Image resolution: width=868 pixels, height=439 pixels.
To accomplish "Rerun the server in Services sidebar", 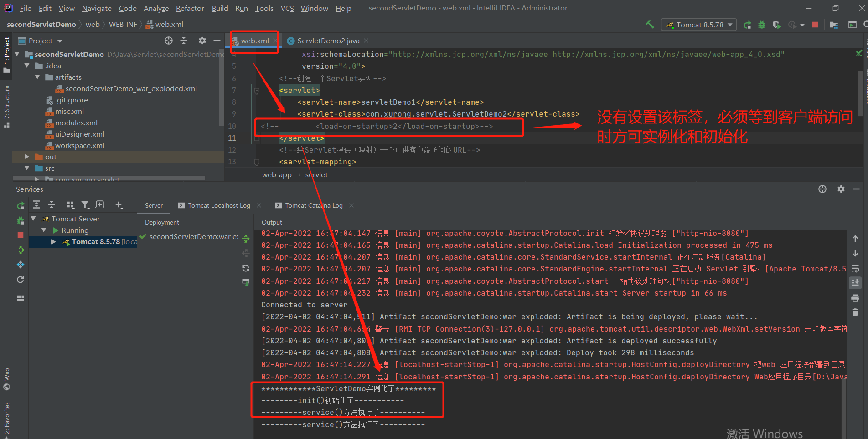I will (x=21, y=206).
